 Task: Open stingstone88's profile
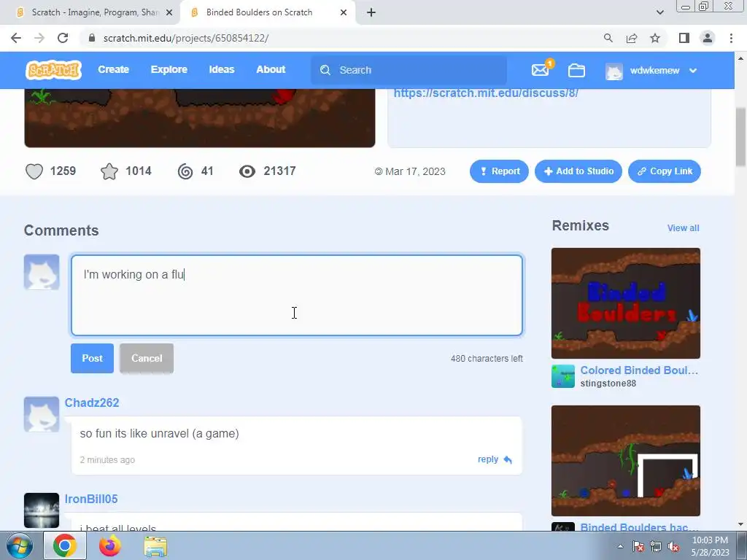coord(608,384)
